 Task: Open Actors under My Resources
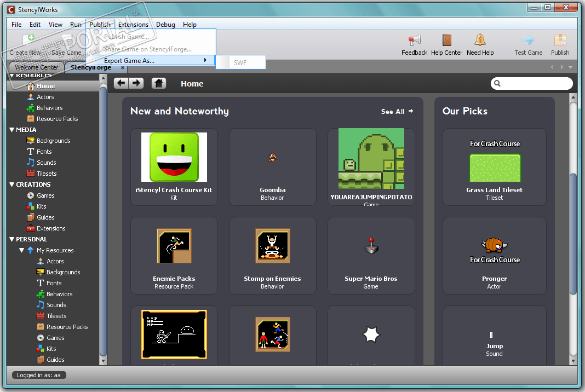click(55, 261)
